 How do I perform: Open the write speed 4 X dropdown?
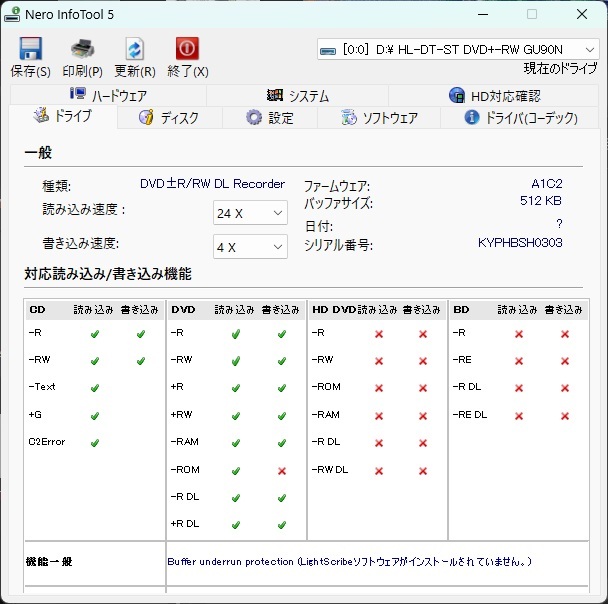[250, 246]
